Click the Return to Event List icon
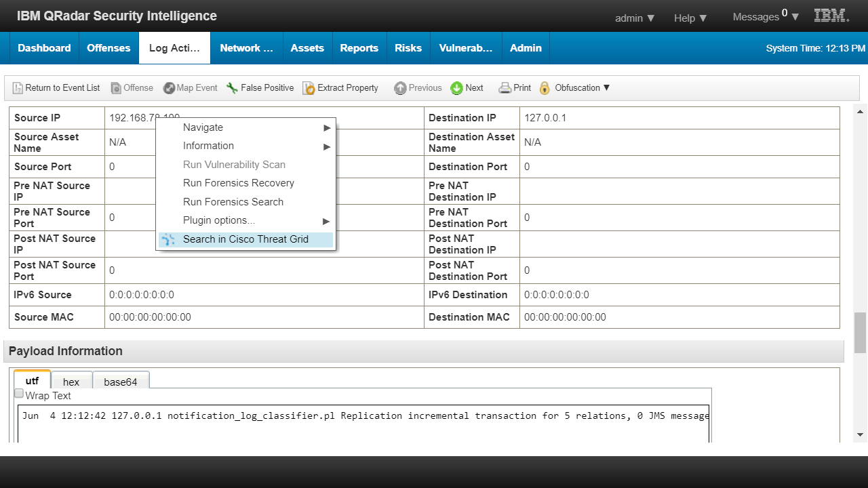 (x=18, y=88)
